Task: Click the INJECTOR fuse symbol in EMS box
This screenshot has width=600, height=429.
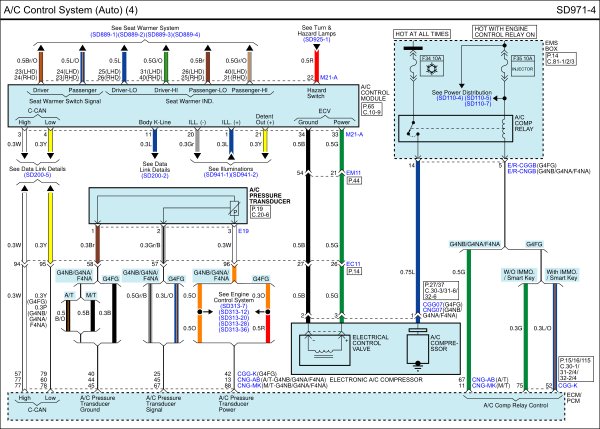Action: (523, 66)
